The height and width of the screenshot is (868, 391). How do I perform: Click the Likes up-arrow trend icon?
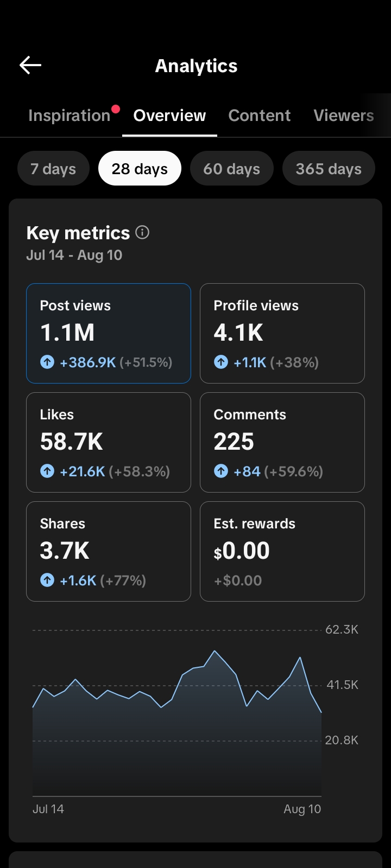(47, 471)
